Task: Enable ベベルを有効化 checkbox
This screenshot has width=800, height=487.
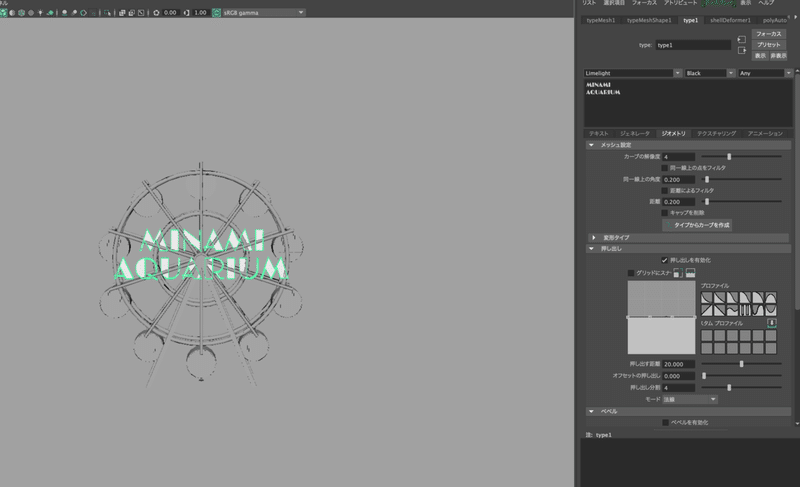Action: pos(665,422)
